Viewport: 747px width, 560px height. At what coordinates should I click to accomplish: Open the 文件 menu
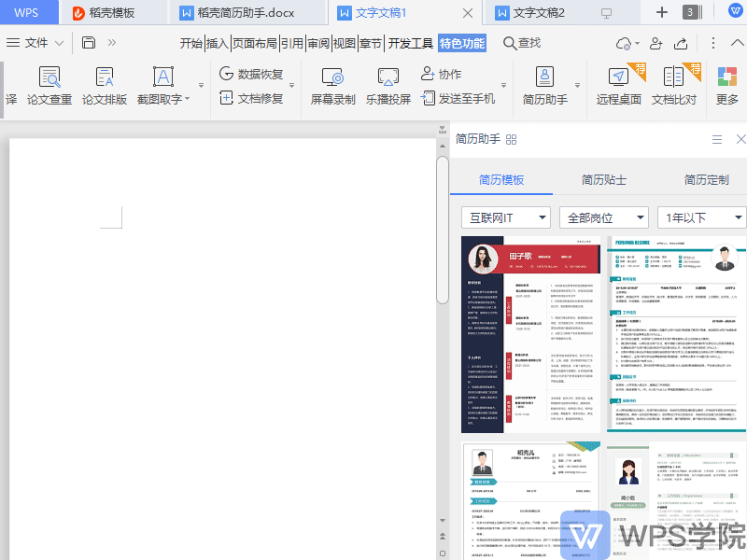(35, 43)
